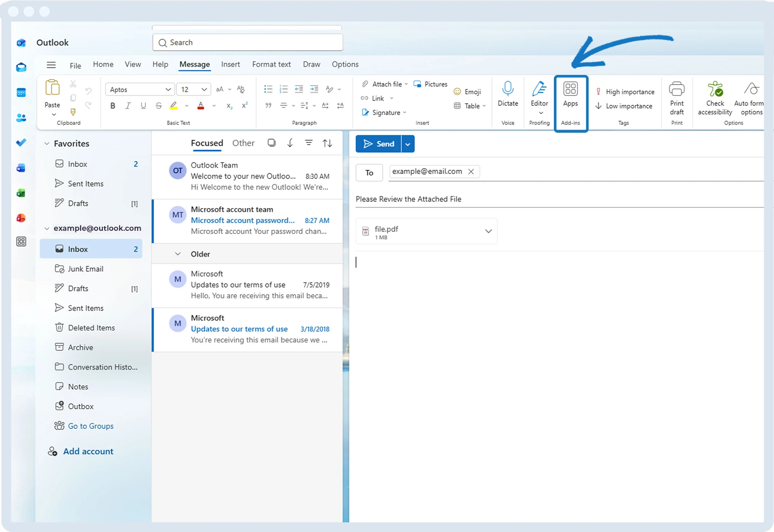Remove example@email.com recipient
This screenshot has height=532, width=774.
tap(471, 171)
